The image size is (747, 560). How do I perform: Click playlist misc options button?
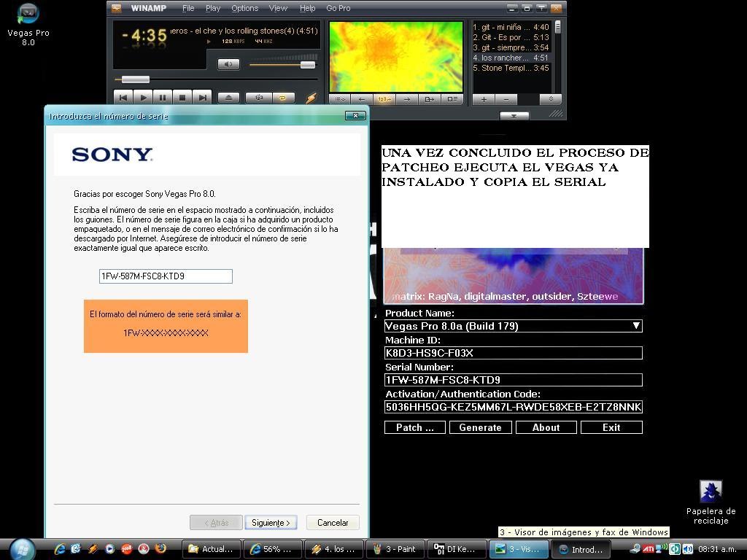click(x=551, y=99)
